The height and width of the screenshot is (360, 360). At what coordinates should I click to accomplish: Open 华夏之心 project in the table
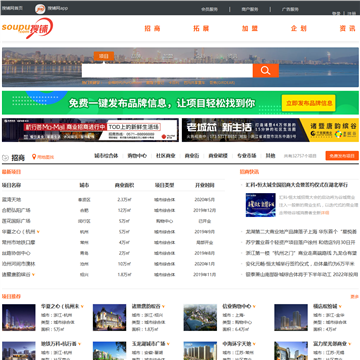tap(18, 232)
